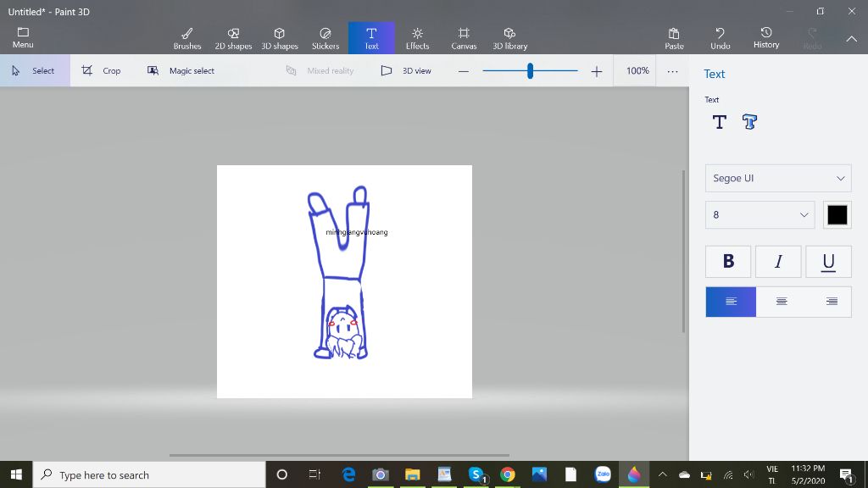Open the 3D library
This screenshot has height=488, width=868.
coord(509,38)
